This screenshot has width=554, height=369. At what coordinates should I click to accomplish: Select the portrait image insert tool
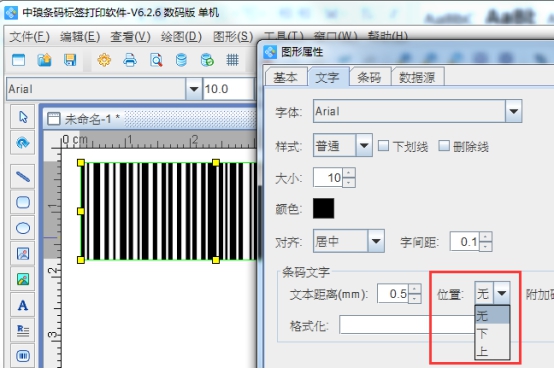click(23, 254)
